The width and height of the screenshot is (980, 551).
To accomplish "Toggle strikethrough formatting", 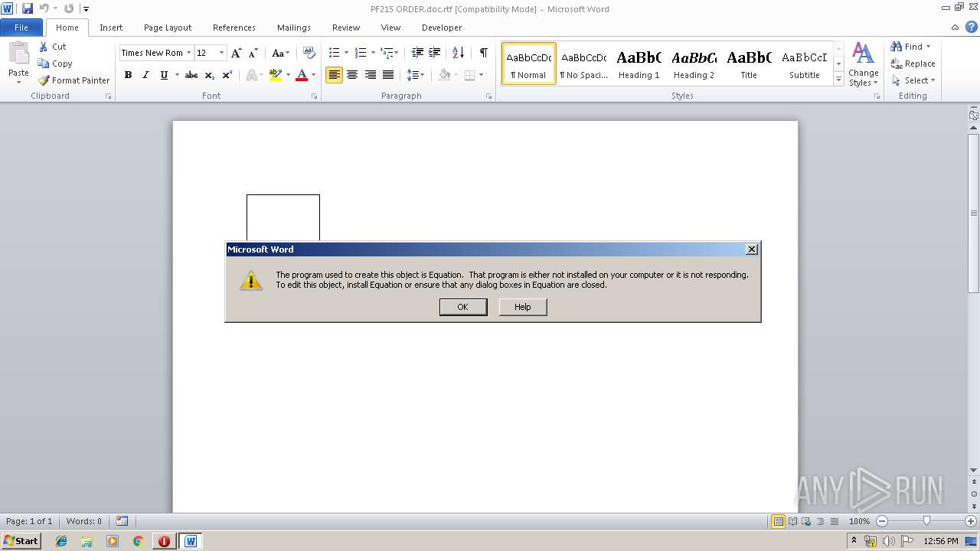I will pyautogui.click(x=191, y=75).
